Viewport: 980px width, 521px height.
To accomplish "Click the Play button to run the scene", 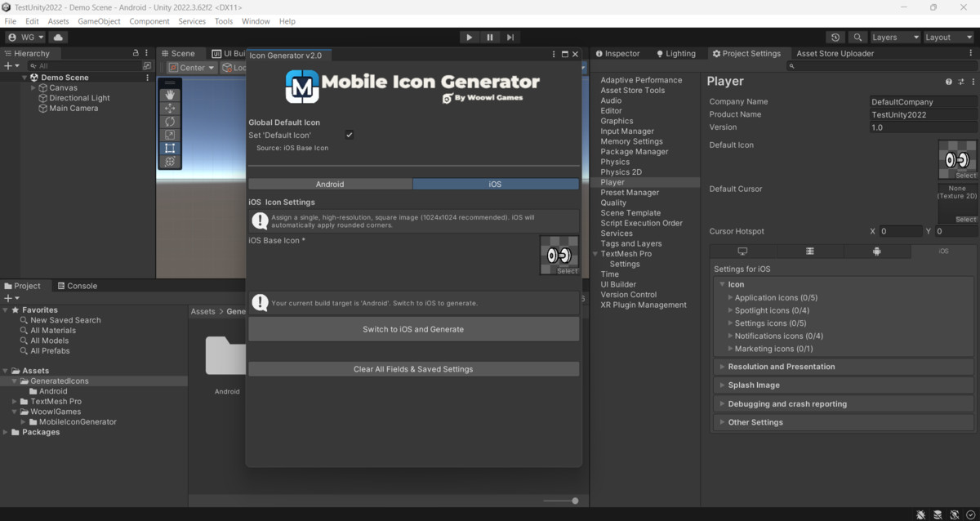I will pyautogui.click(x=469, y=37).
